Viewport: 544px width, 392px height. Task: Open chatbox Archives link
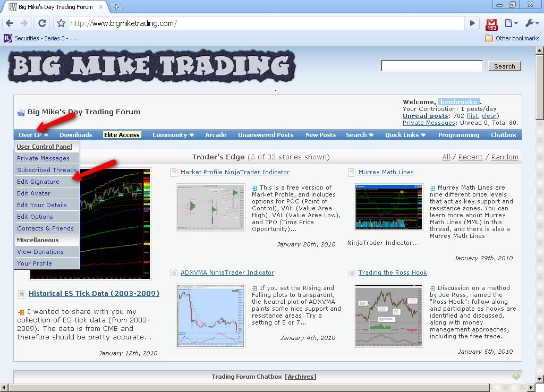click(301, 377)
